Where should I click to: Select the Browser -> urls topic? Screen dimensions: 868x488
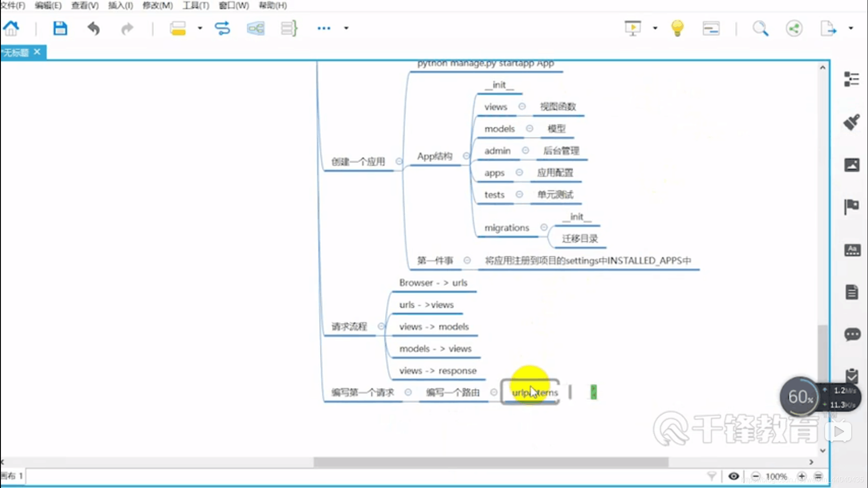(x=433, y=283)
